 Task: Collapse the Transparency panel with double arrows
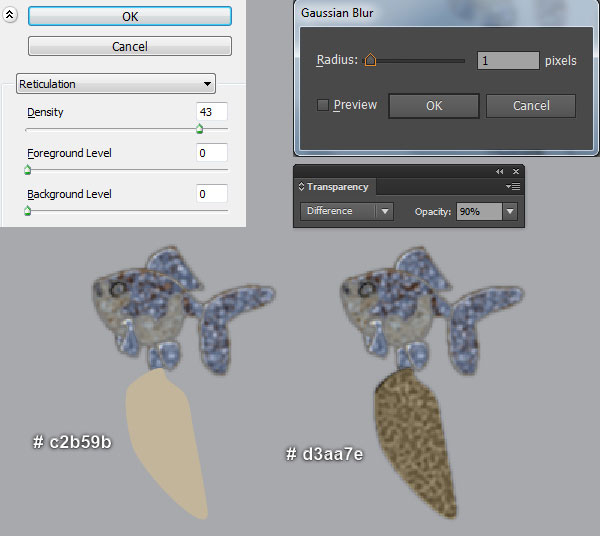click(x=499, y=171)
